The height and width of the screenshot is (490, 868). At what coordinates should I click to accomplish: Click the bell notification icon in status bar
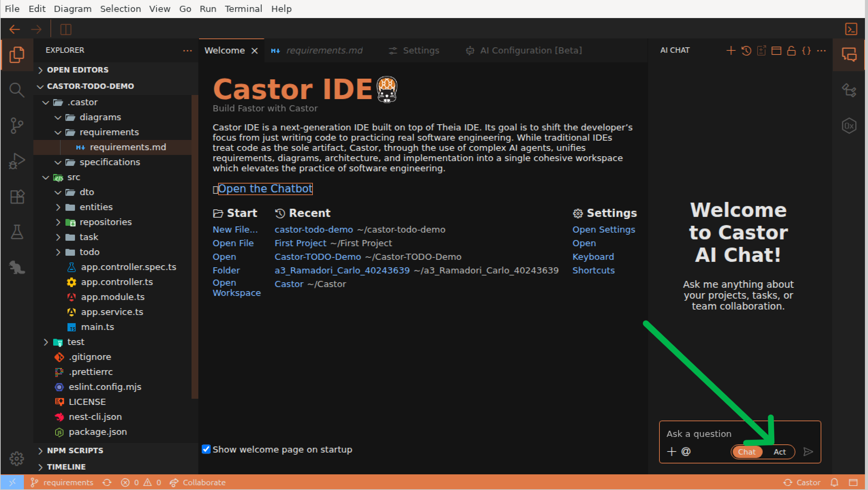coord(834,483)
